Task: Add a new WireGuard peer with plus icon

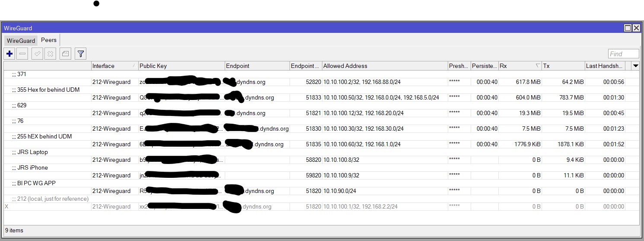Action: (10, 54)
